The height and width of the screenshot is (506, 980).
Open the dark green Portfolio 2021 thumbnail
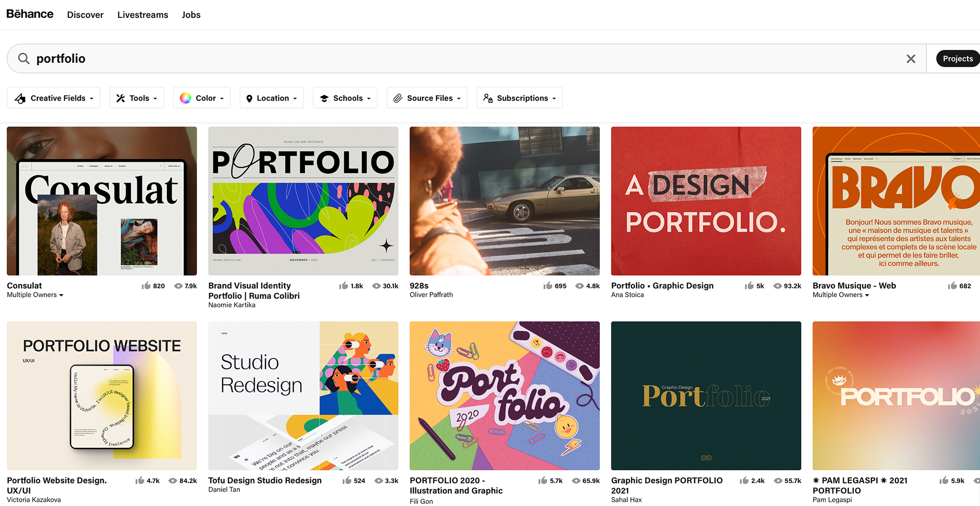pyautogui.click(x=706, y=396)
